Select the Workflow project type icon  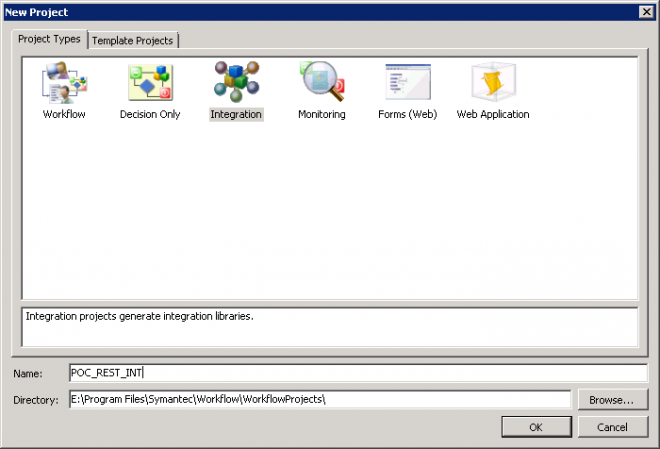pos(64,82)
